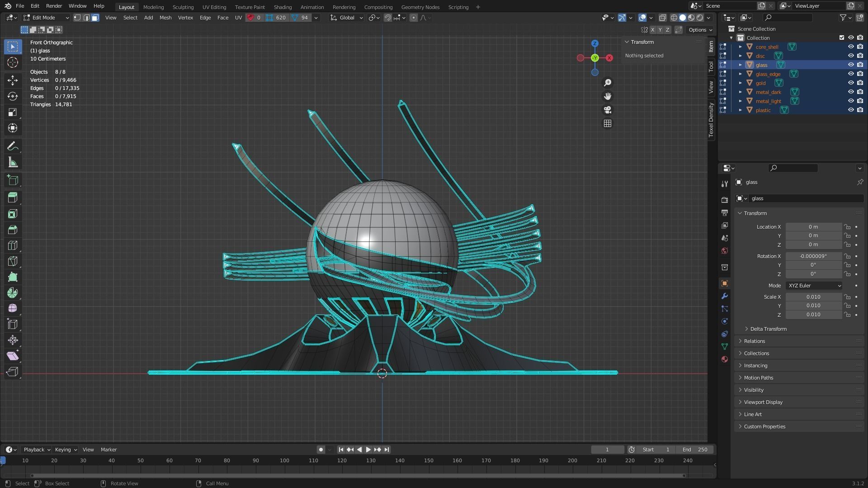Select the Shrink/Fatten tool
The height and width of the screenshot is (488, 868).
point(13,340)
